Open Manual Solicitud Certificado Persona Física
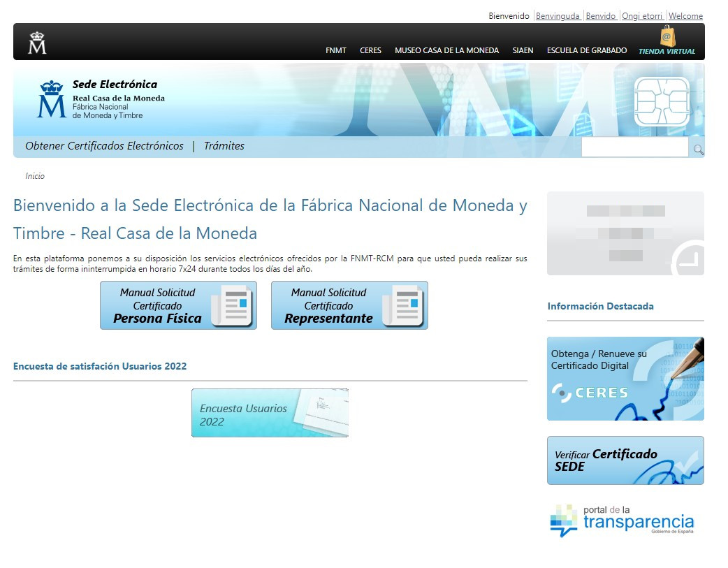The height and width of the screenshot is (568, 728). coord(178,305)
